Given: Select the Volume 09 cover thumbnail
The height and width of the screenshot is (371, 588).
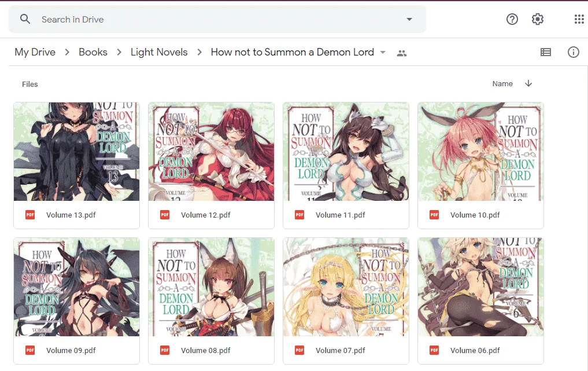Looking at the screenshot, I should click(76, 287).
